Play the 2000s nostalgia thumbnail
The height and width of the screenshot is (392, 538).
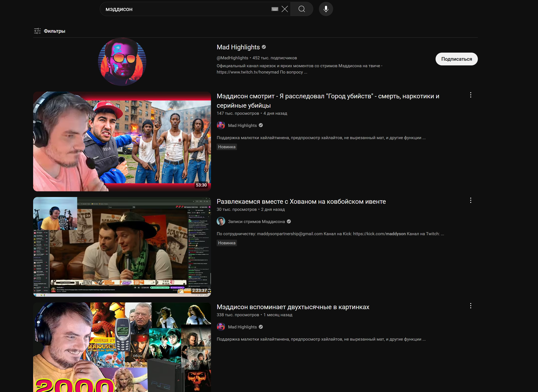(122, 347)
